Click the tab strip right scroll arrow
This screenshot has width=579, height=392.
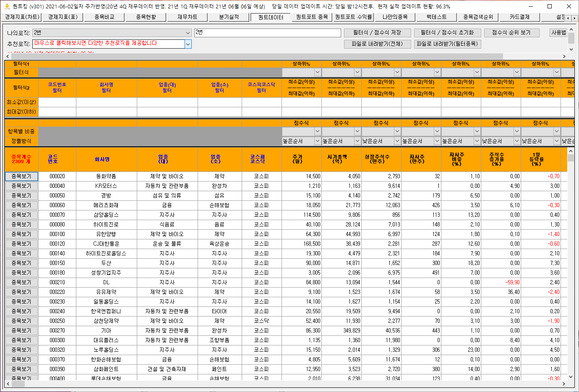tap(574, 18)
